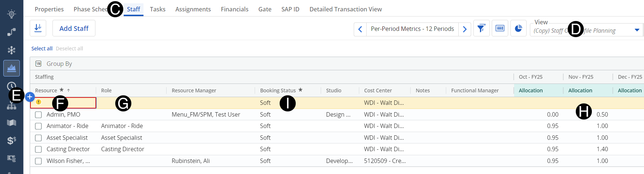Click the Add Staff button

(74, 28)
